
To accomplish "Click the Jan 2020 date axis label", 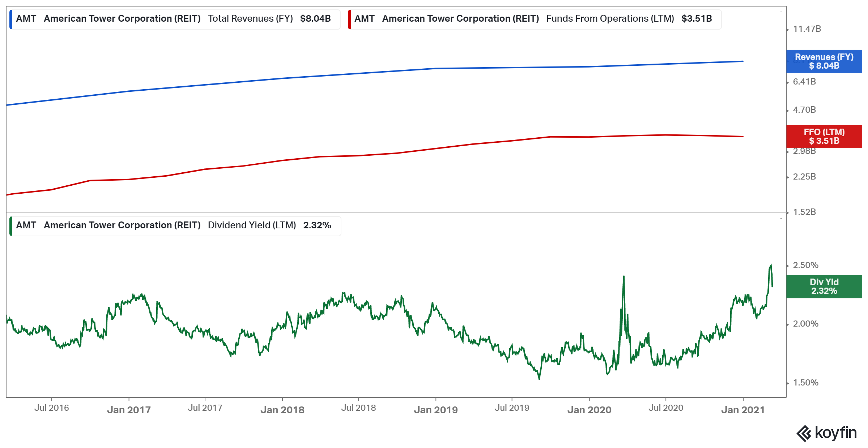I will pyautogui.click(x=589, y=410).
